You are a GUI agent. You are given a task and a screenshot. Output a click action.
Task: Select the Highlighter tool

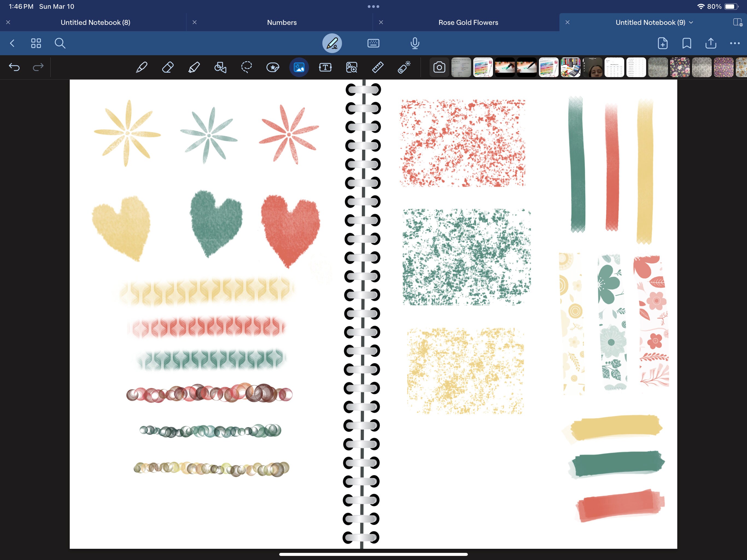(194, 67)
